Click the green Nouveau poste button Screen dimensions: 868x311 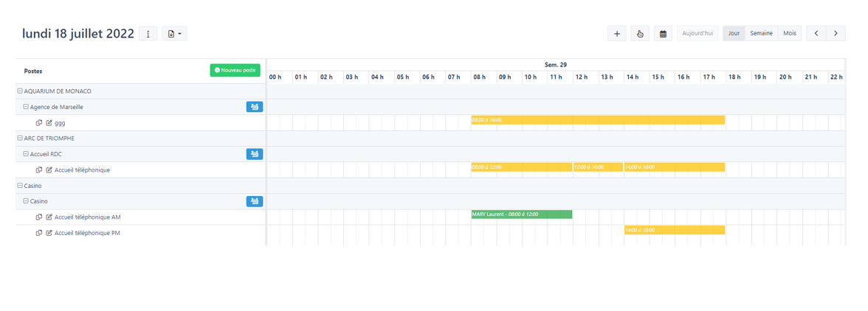(x=235, y=71)
